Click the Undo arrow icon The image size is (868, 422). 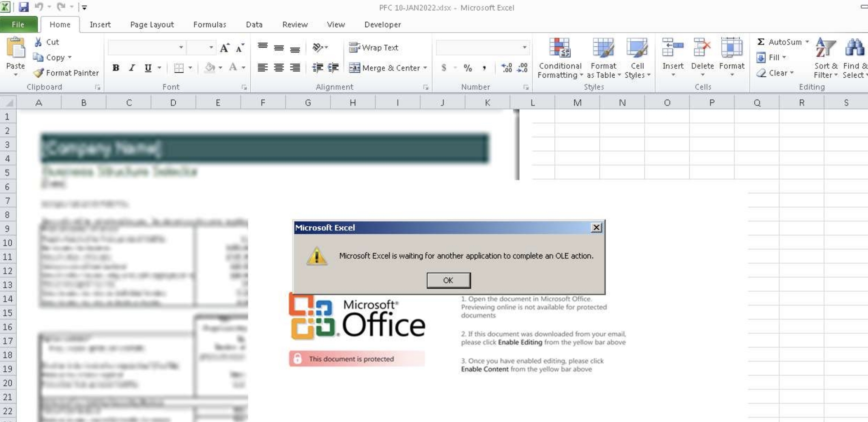point(39,7)
